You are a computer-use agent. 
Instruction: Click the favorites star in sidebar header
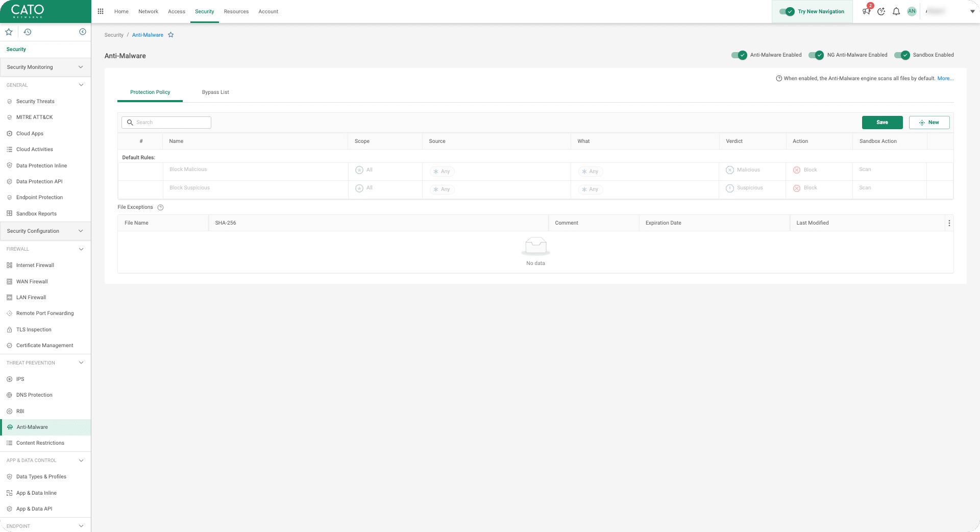click(9, 32)
